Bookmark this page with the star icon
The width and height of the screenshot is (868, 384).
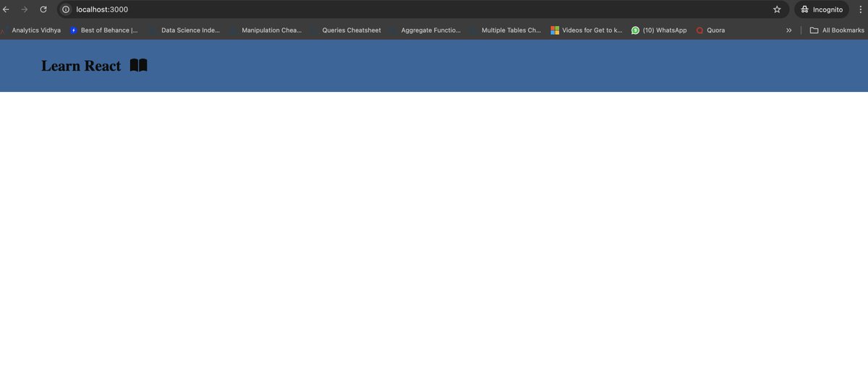tap(777, 9)
